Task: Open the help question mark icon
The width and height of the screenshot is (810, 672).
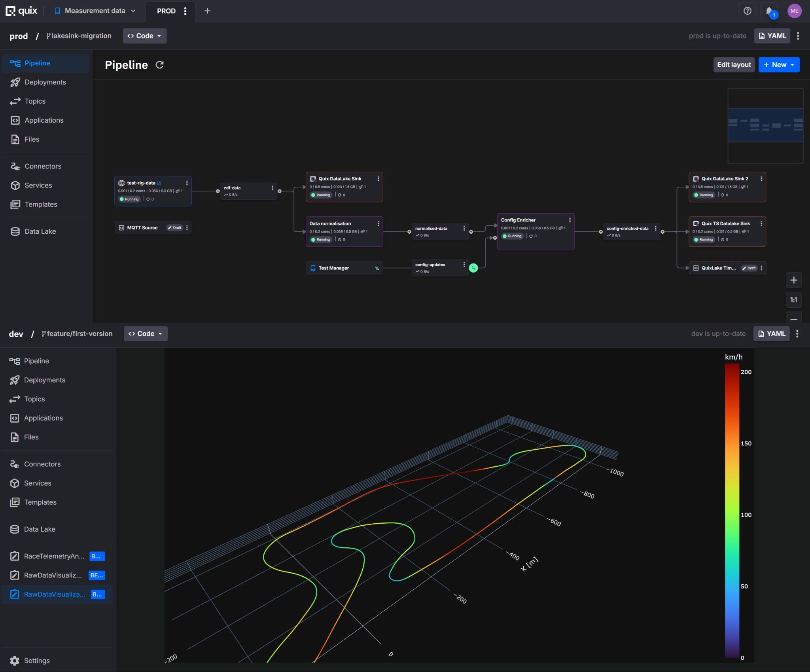Action: (747, 11)
